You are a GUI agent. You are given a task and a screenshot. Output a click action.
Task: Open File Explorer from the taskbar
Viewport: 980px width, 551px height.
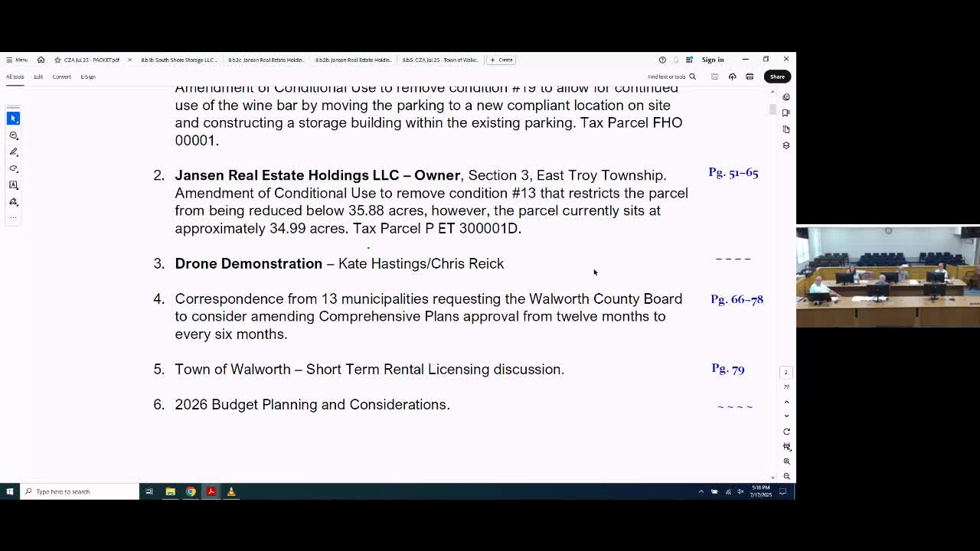[x=170, y=491]
